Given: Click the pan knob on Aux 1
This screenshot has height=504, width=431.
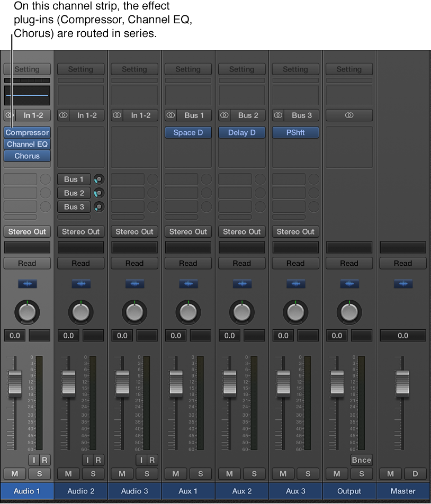Looking at the screenshot, I should click(x=188, y=312).
